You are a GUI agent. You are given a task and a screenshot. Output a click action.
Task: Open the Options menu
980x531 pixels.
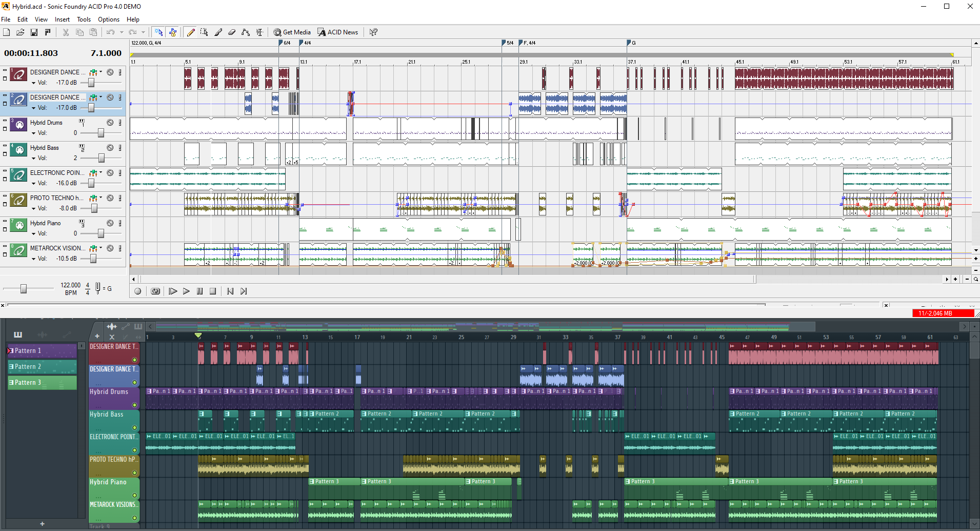(109, 19)
